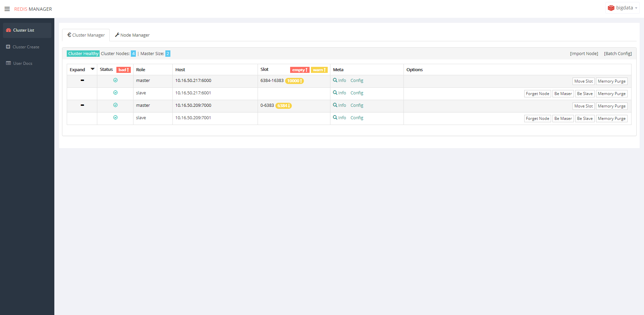Click Be Maser for slave 10.16.50.209:7001
Screen dimensions: 644x315
point(563,119)
